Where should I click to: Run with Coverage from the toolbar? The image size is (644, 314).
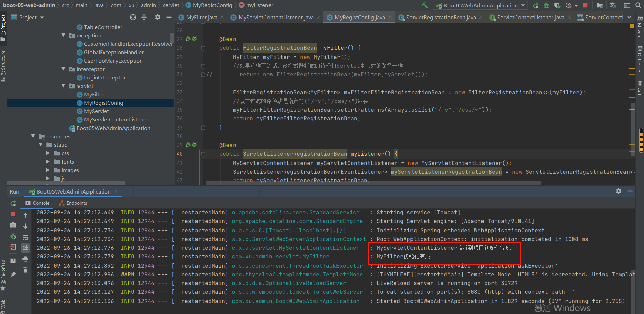pyautogui.click(x=557, y=5)
